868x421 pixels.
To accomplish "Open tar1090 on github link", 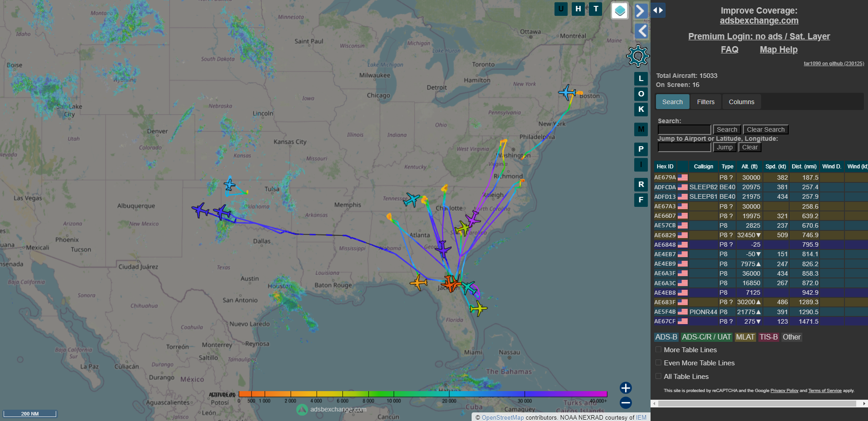I will pos(834,63).
